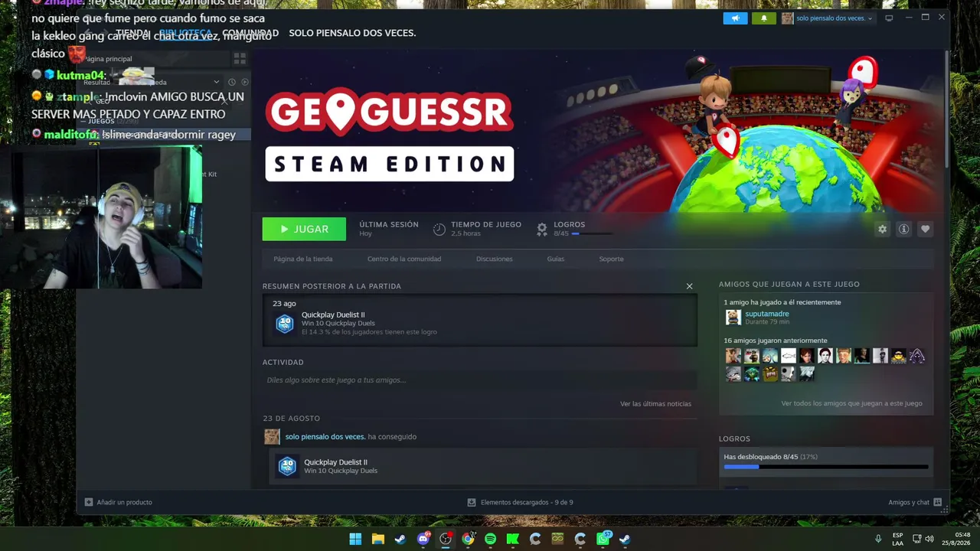Go to the Discusiones tab

[495, 259]
